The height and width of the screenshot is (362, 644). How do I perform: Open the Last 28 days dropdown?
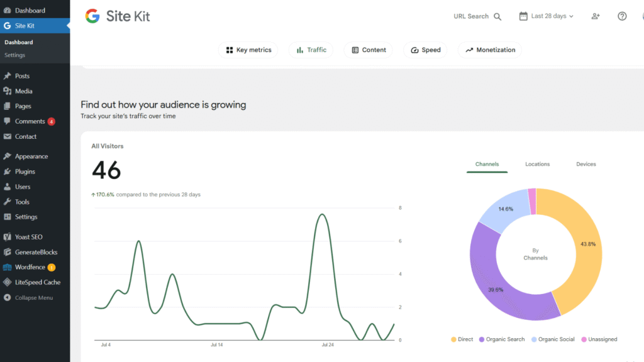click(547, 16)
